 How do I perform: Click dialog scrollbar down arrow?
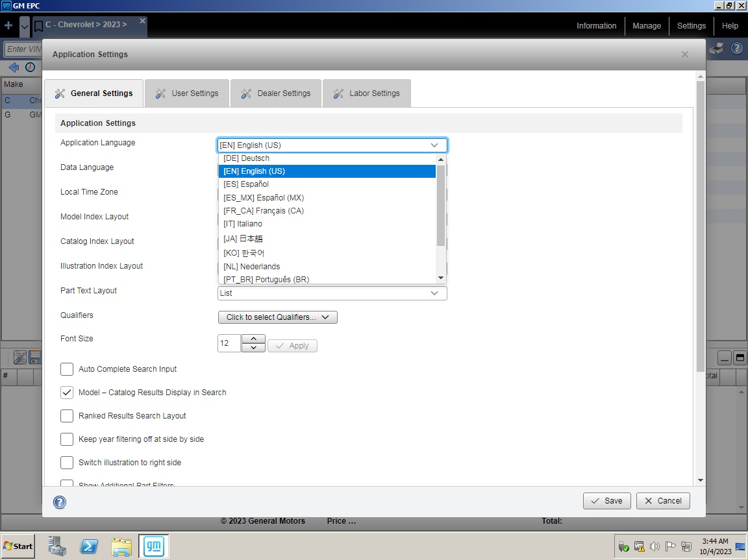click(701, 480)
